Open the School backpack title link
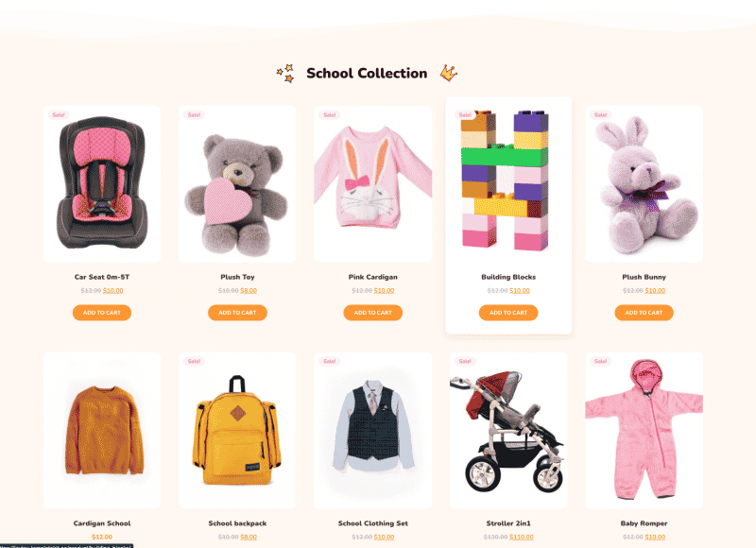Viewport: 756px width, 548px height. pyautogui.click(x=237, y=523)
